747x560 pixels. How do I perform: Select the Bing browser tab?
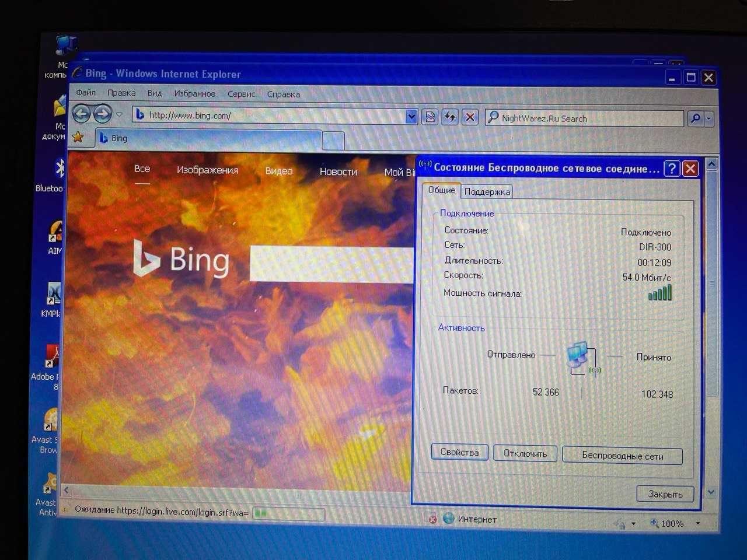[x=207, y=139]
